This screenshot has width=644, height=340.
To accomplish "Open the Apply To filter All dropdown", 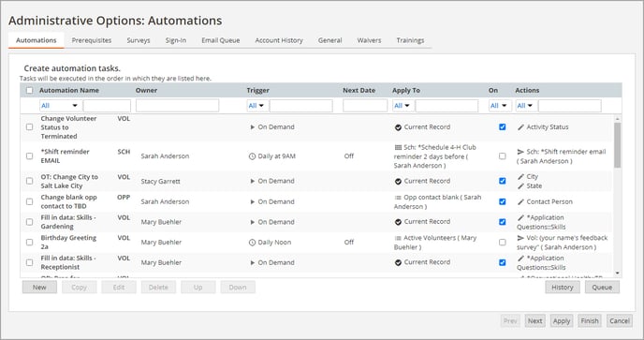I will point(402,106).
